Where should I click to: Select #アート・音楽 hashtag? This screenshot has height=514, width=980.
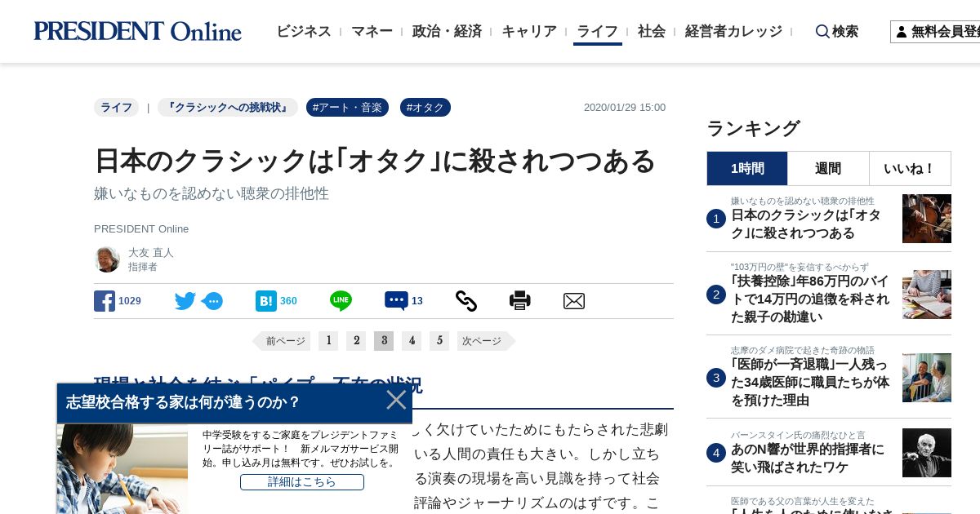point(347,108)
